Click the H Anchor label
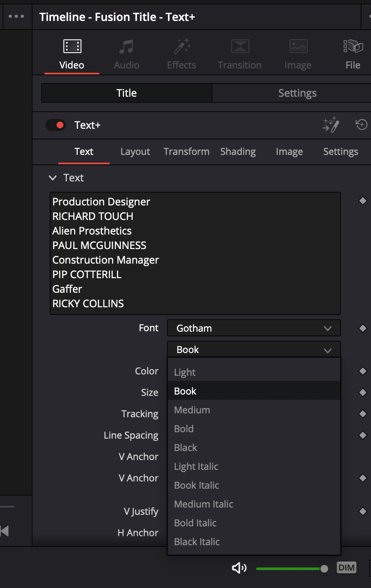Image resolution: width=371 pixels, height=588 pixels. point(138,533)
